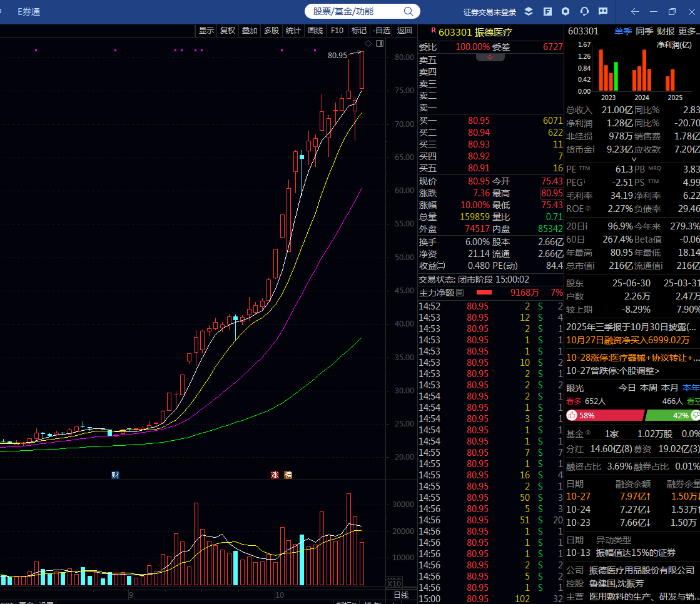Switch to the 同季 tab
Screen dimensions: 700x604
pyautogui.click(x=644, y=31)
